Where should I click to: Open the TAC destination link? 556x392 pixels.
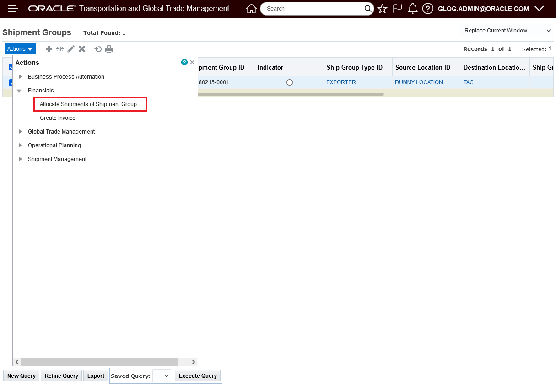[x=468, y=82]
